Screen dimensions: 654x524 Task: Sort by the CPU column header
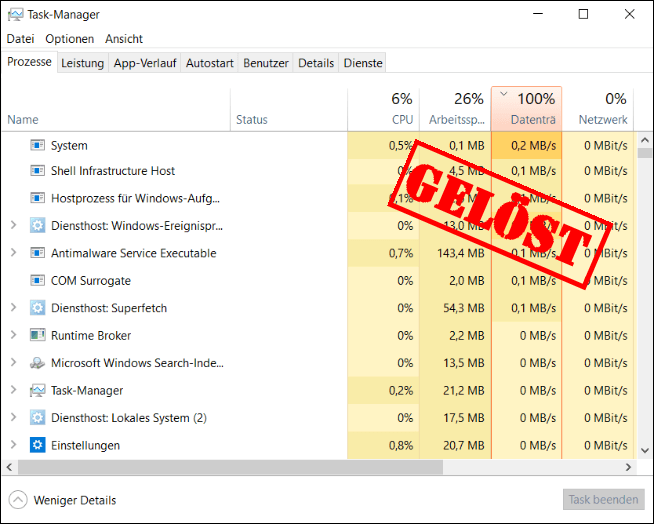click(383, 110)
